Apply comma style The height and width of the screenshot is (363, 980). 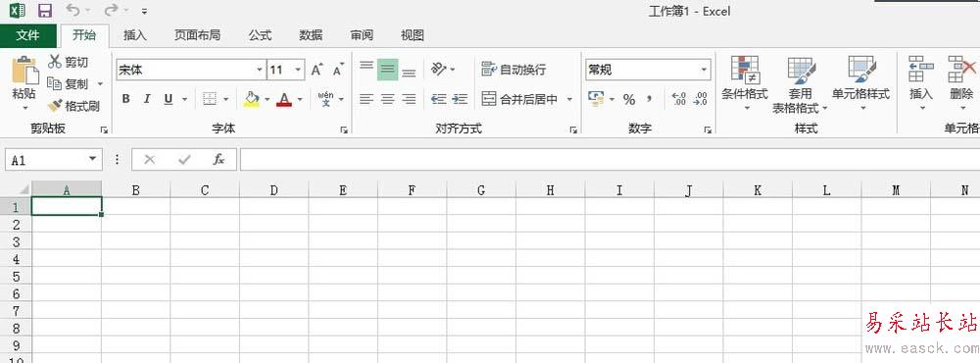pyautogui.click(x=650, y=99)
